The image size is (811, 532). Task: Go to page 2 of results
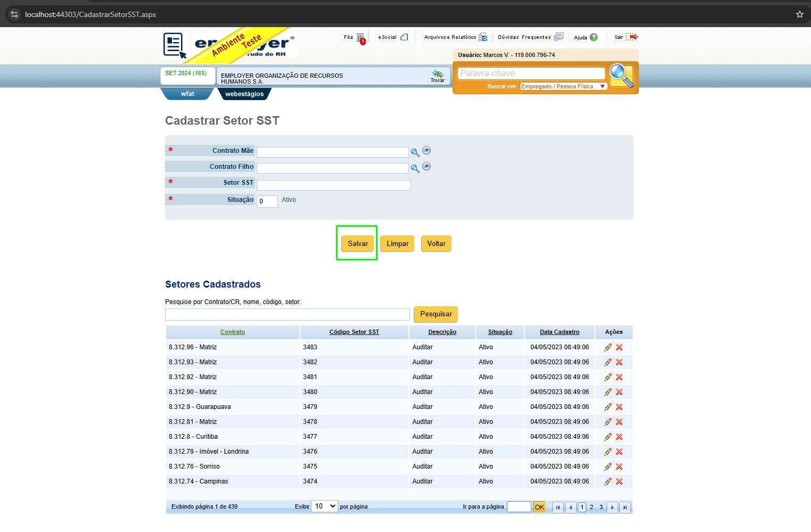click(x=592, y=507)
